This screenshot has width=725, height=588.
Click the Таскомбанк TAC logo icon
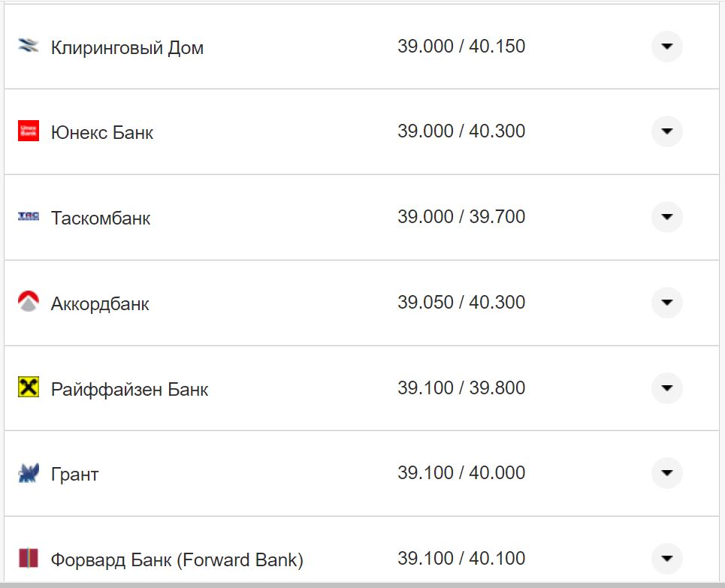pyautogui.click(x=28, y=216)
